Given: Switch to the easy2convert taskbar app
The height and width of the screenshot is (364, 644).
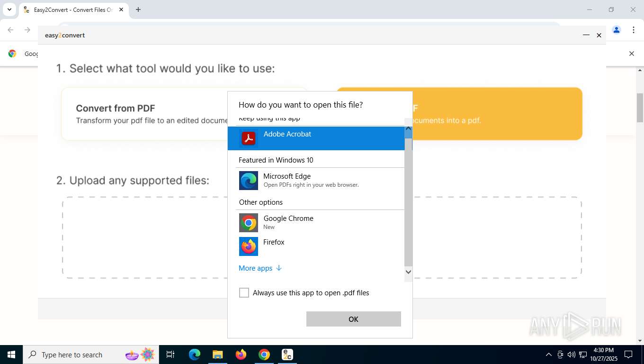Looking at the screenshot, I should (x=287, y=355).
